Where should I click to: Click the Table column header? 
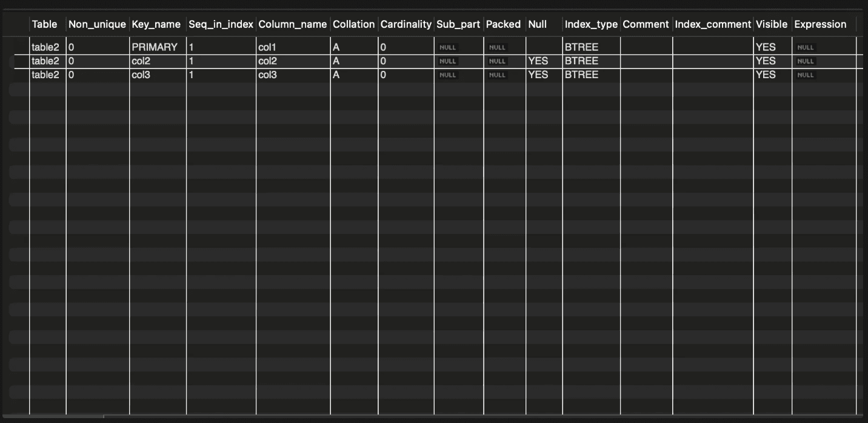pos(45,24)
